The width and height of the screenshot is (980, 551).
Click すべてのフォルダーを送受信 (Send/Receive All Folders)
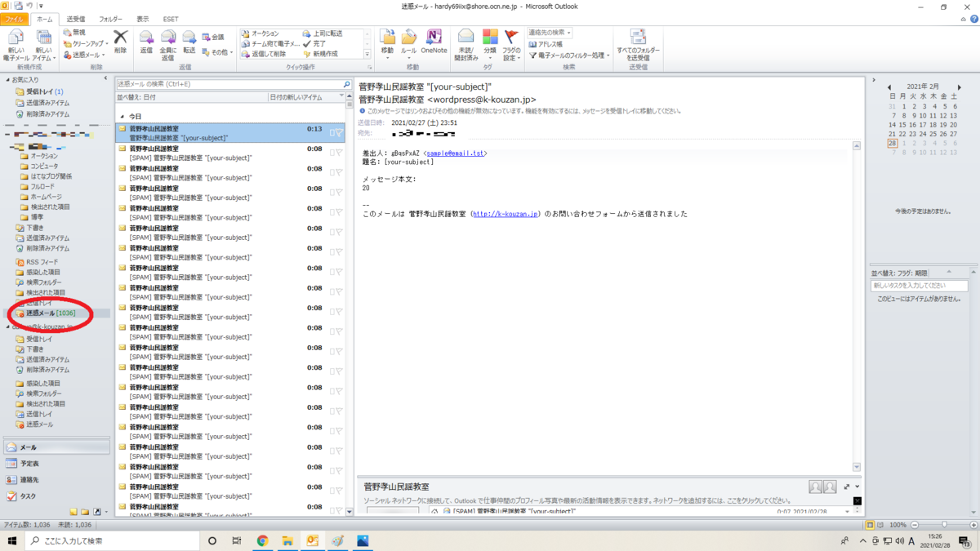coord(639,46)
